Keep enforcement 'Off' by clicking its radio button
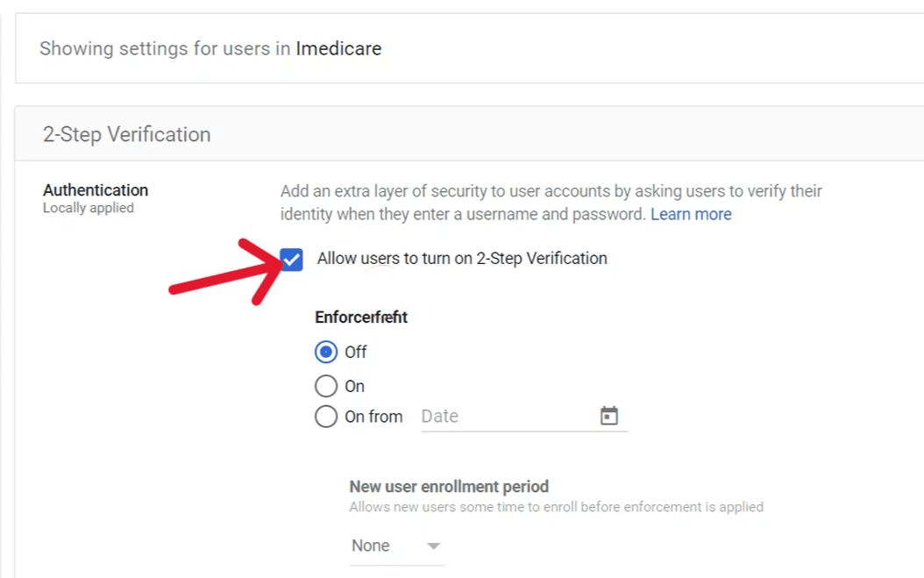This screenshot has height=578, width=924. 326,352
